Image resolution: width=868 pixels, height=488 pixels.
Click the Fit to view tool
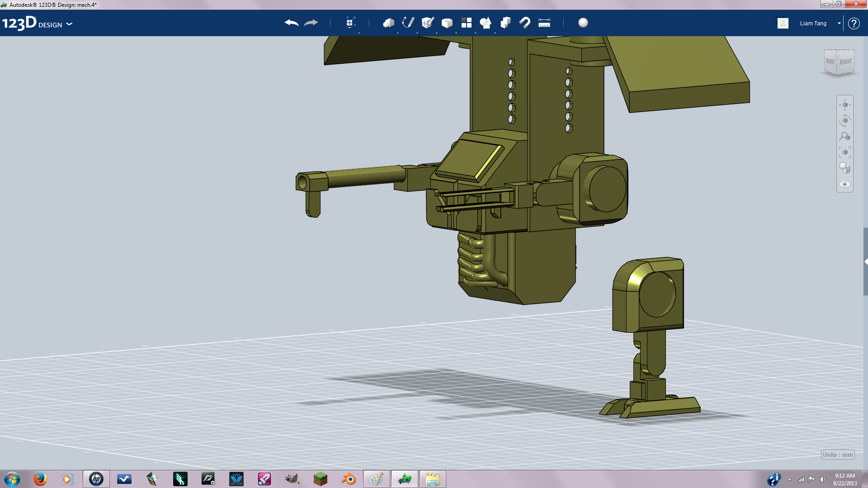[845, 152]
